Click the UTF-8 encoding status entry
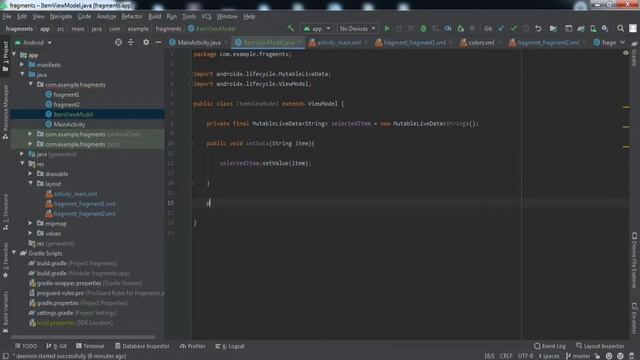 click(525, 356)
